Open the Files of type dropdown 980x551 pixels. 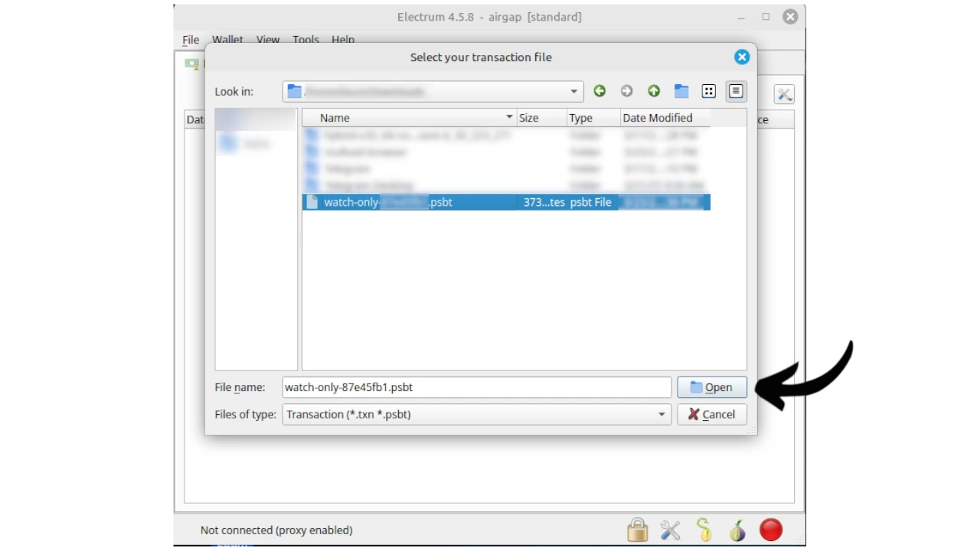pyautogui.click(x=661, y=414)
